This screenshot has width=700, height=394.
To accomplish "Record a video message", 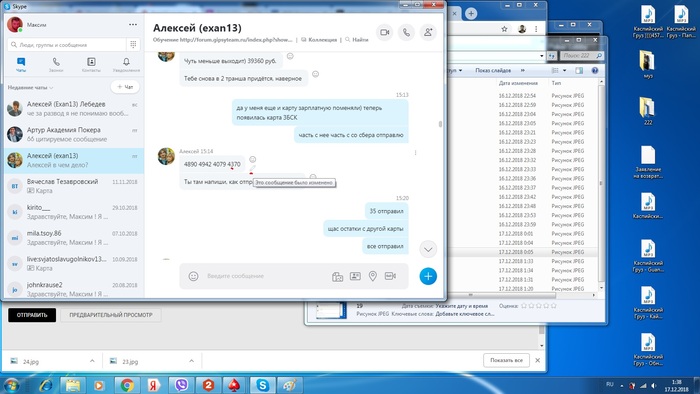I will click(x=390, y=276).
